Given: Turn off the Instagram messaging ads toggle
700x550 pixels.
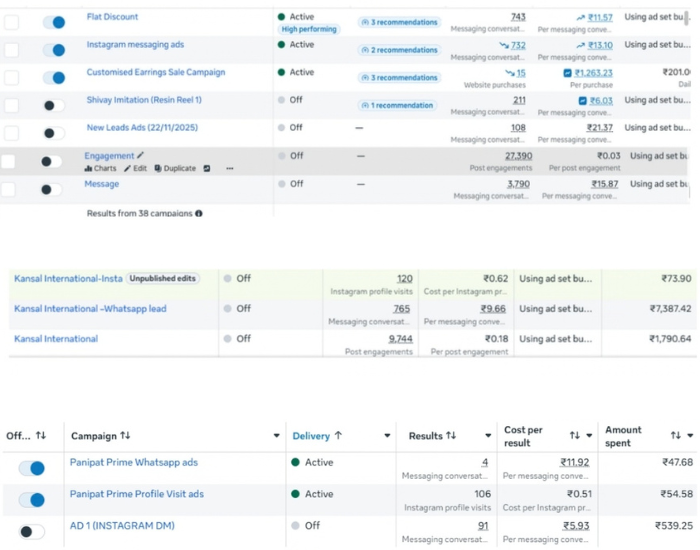Looking at the screenshot, I should pos(54,50).
